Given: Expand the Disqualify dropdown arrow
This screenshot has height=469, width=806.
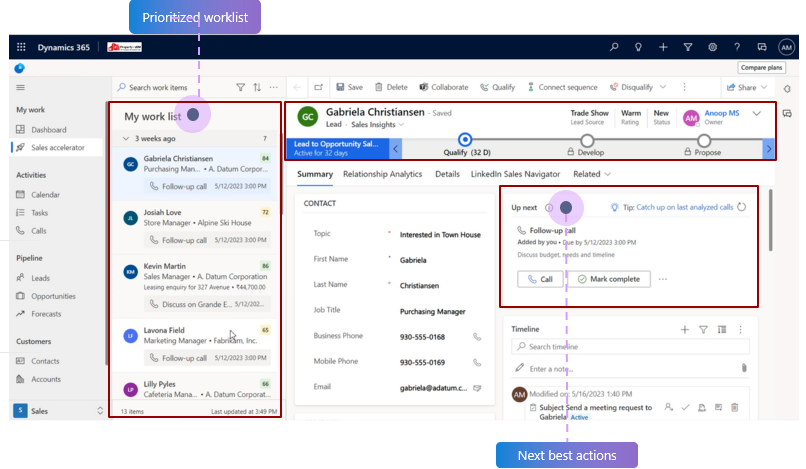Looking at the screenshot, I should [x=663, y=87].
